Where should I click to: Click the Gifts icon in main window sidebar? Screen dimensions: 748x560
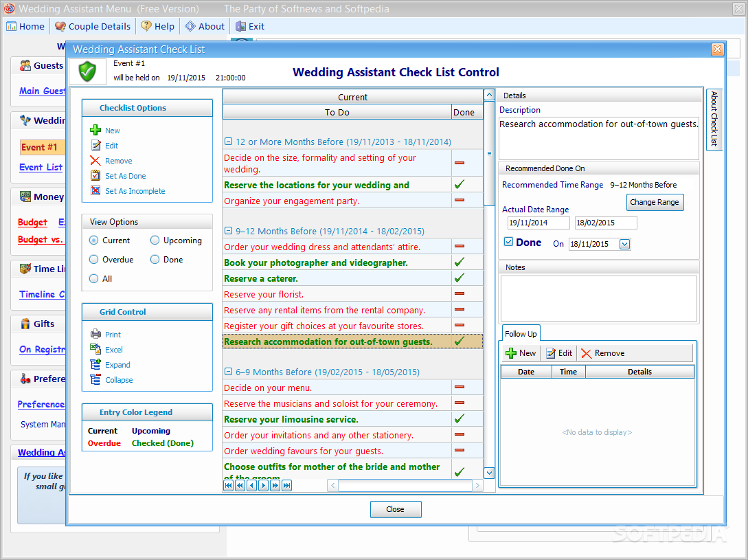click(x=25, y=324)
